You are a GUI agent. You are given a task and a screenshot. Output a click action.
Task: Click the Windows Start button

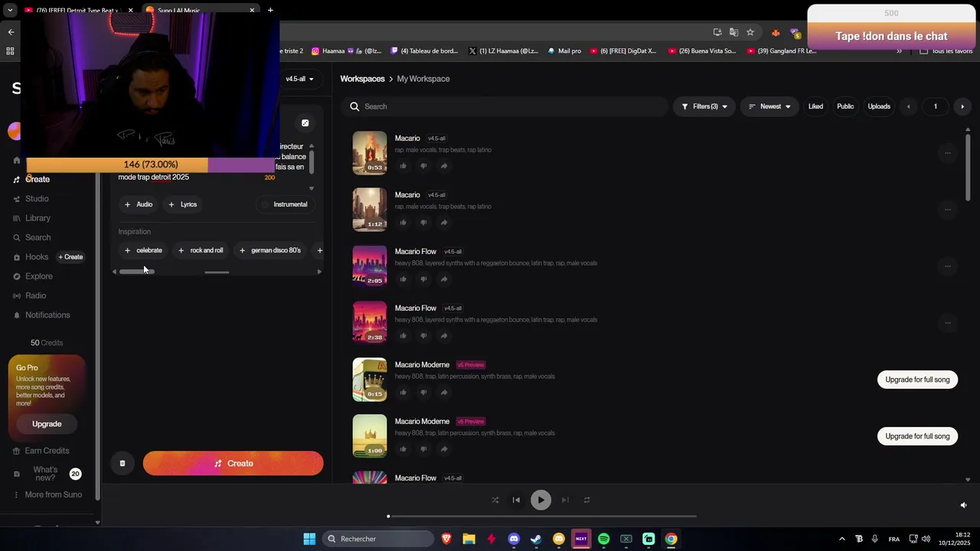tap(309, 539)
